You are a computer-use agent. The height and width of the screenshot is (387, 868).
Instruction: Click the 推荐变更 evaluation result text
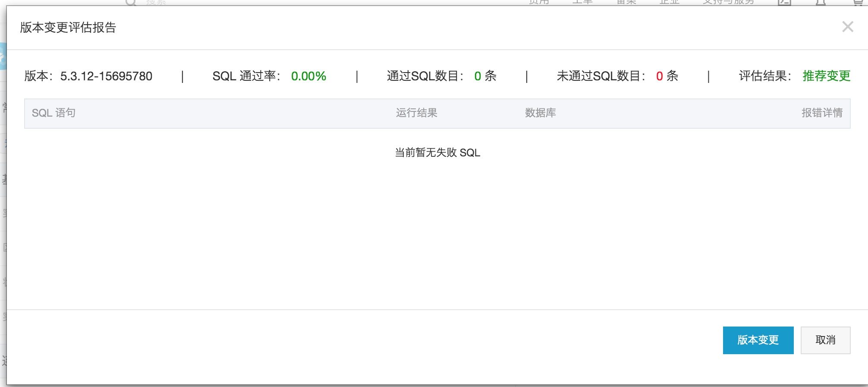[826, 76]
